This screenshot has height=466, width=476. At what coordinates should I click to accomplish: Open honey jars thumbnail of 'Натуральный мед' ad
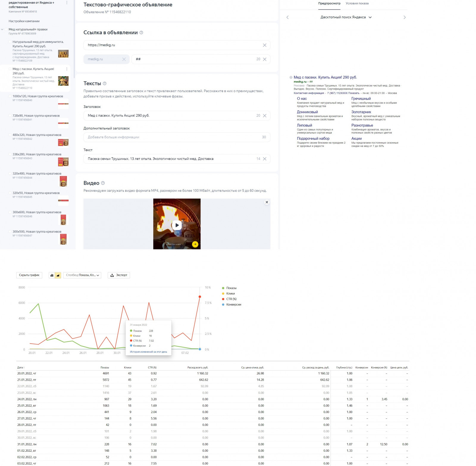(63, 54)
